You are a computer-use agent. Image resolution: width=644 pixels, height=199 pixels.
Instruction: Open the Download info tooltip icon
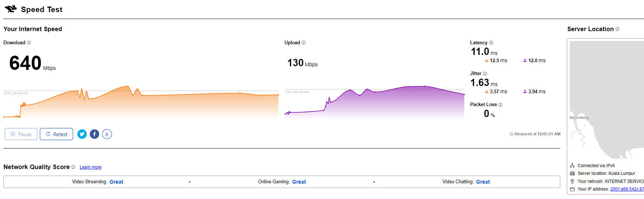point(29,43)
